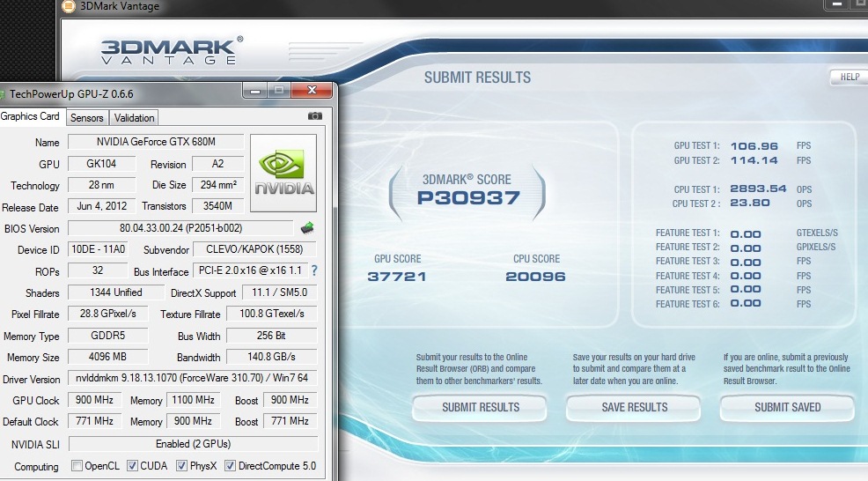The height and width of the screenshot is (481, 868).
Task: Click the GPU-Z screenshot camera icon
Action: (x=315, y=116)
